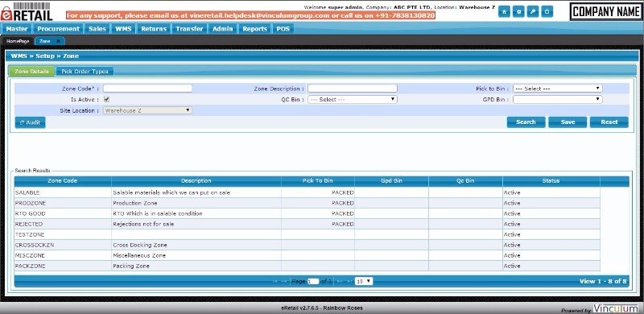Go to the next results page
The width and height of the screenshot is (644, 314).
(340, 282)
